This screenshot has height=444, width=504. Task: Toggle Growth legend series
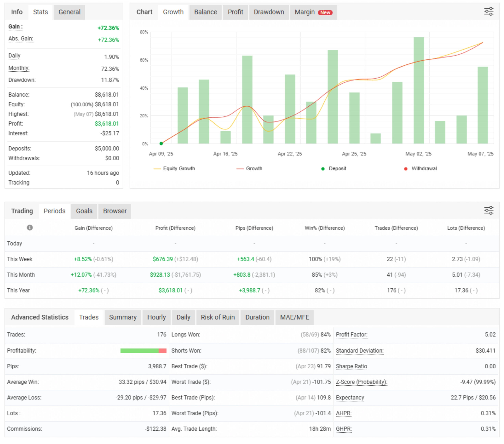point(249,168)
